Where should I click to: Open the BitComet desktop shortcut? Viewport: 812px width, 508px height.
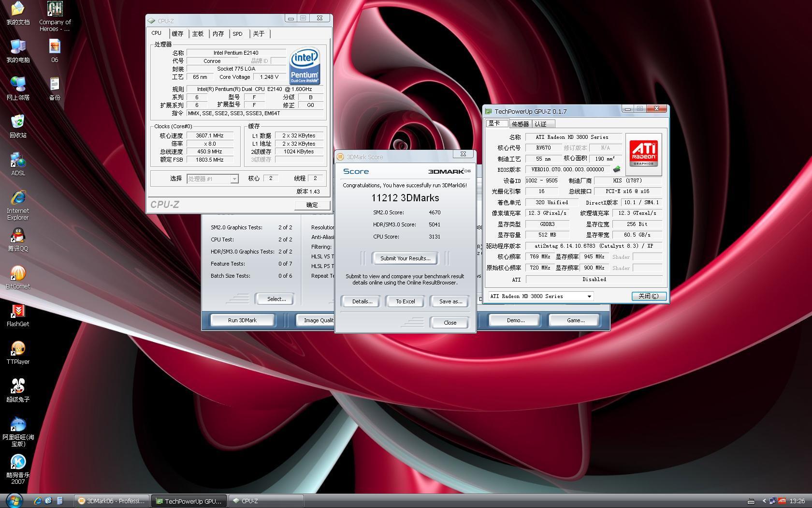(18, 274)
